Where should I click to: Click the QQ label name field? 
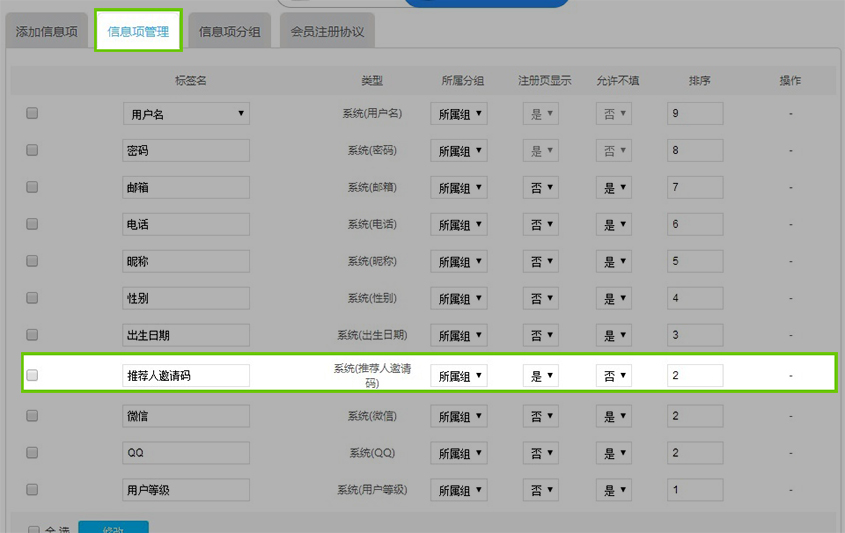pyautogui.click(x=186, y=453)
